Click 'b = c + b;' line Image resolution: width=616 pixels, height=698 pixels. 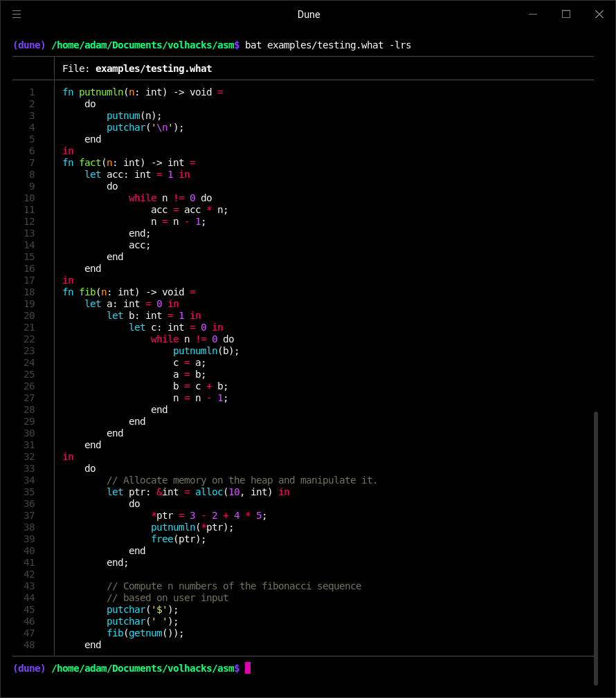coord(201,386)
